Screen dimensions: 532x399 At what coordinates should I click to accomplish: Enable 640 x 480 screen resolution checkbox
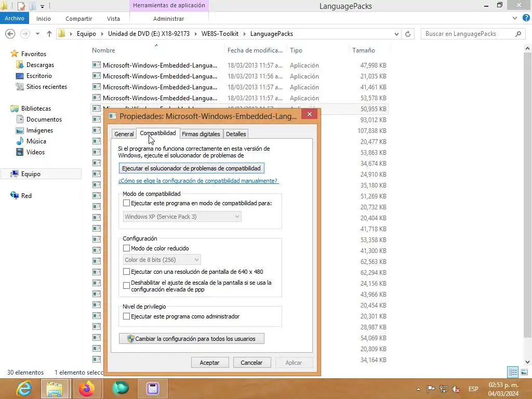tap(127, 271)
